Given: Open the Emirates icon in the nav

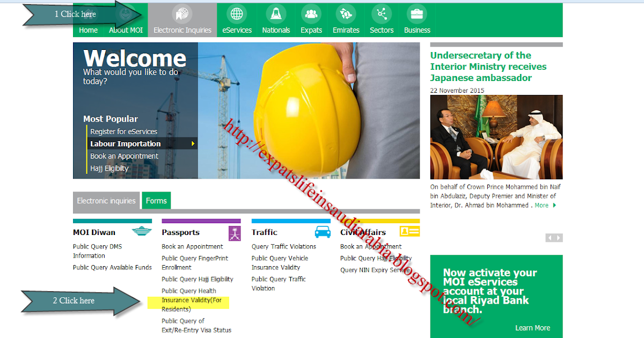Looking at the screenshot, I should (346, 14).
